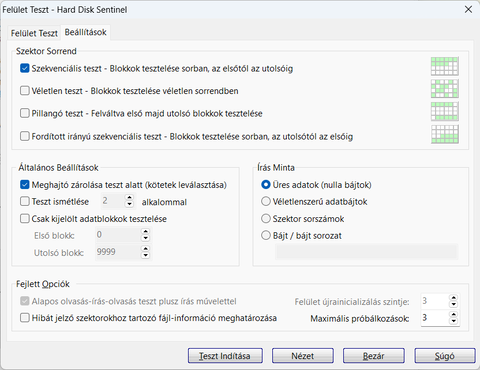
Task: Select Bájt / bájt sorozat radio button
Action: [x=266, y=236]
